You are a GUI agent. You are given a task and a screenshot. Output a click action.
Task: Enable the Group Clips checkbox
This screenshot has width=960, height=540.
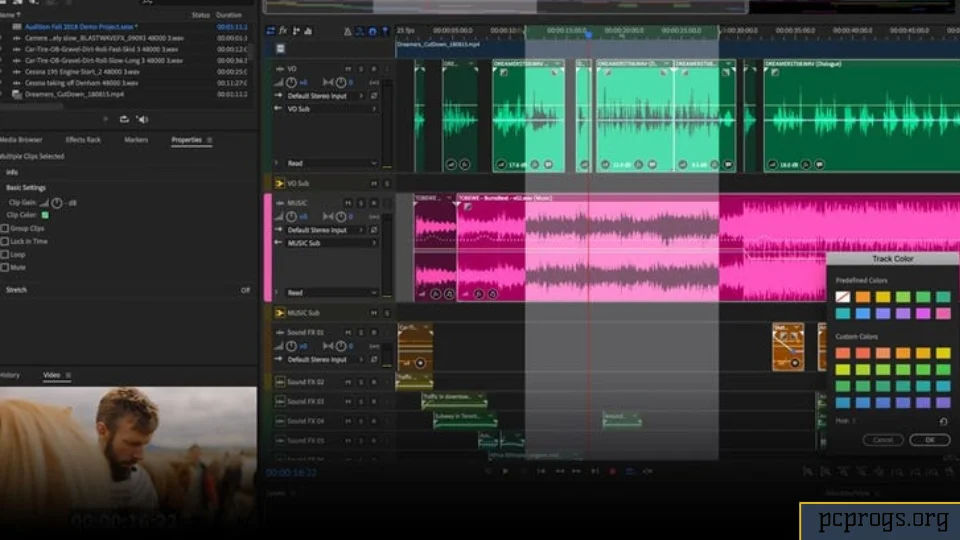(5, 228)
